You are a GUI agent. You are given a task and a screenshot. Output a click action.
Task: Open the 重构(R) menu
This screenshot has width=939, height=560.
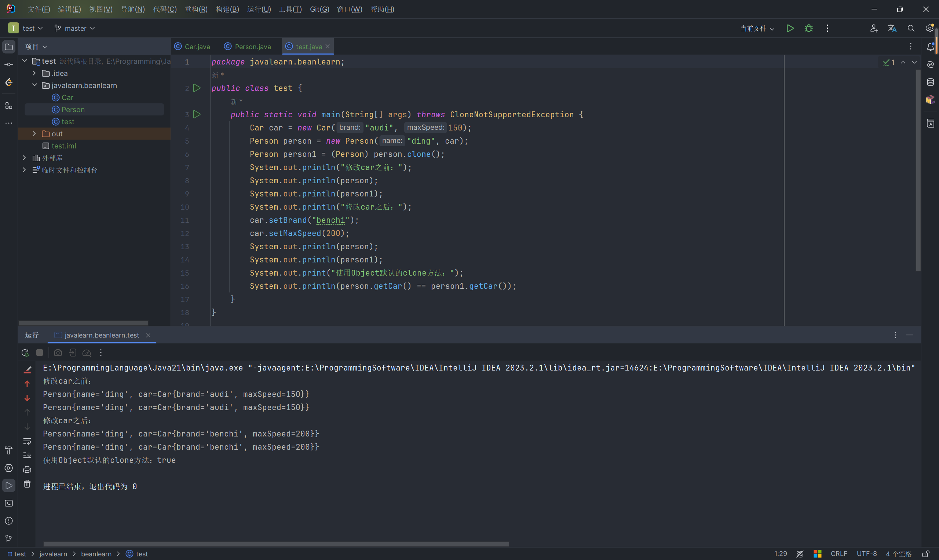coord(196,9)
